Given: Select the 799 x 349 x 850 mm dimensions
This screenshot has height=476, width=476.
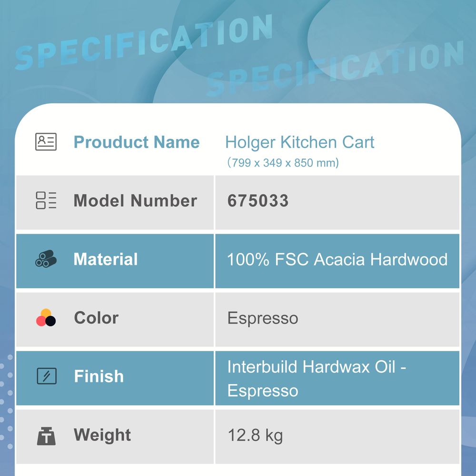Looking at the screenshot, I should pos(283,163).
